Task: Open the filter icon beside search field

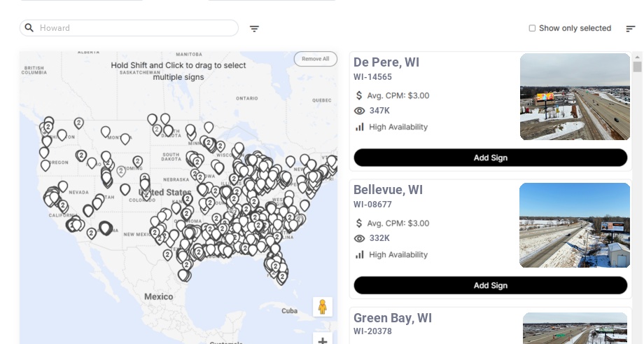Action: (255, 29)
